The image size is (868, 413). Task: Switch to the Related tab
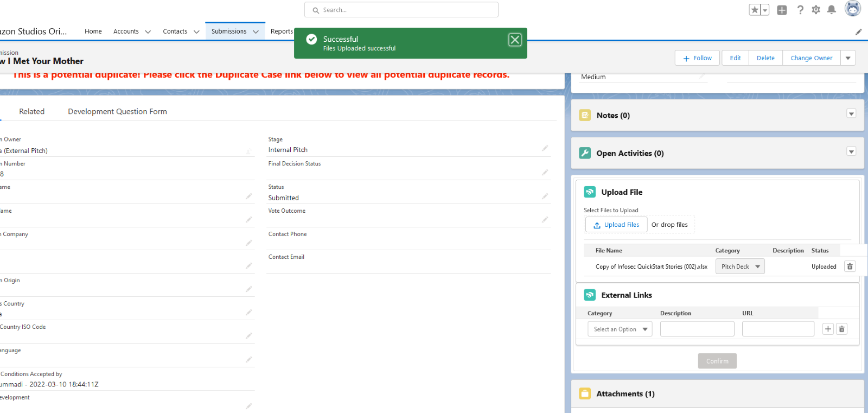point(32,111)
